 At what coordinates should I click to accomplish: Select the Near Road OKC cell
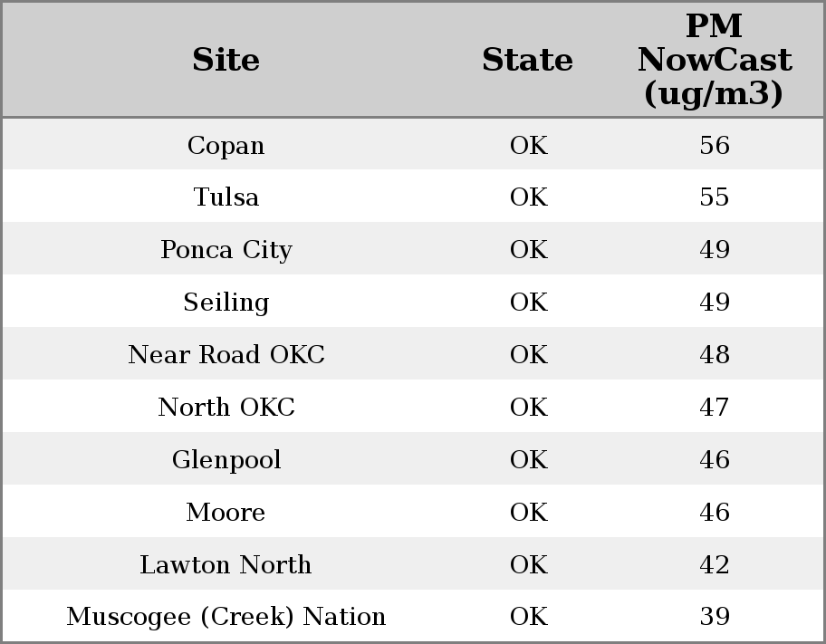[226, 355]
